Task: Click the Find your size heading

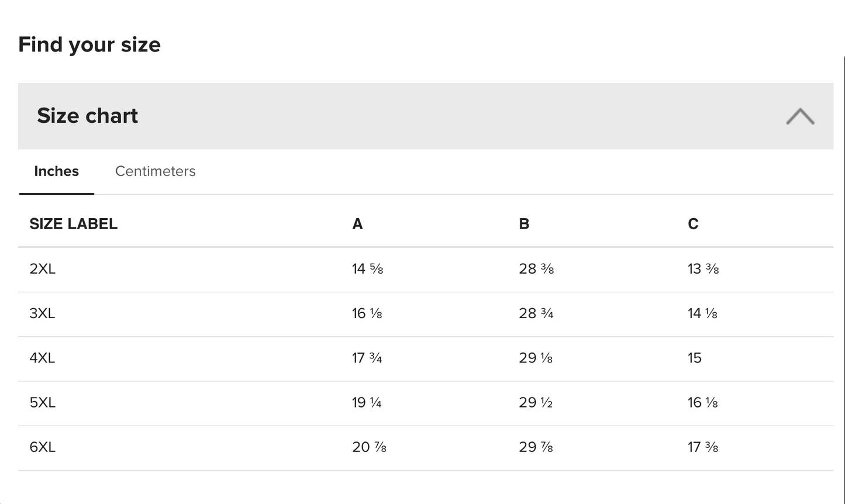Action: (x=89, y=45)
